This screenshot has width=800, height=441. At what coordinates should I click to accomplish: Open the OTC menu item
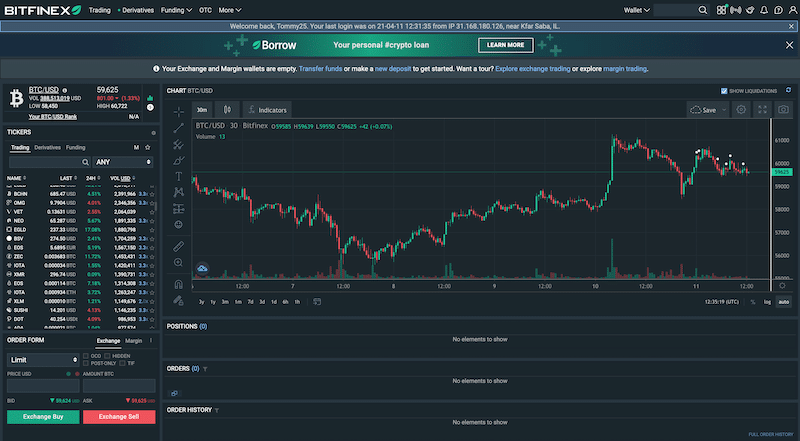click(205, 10)
